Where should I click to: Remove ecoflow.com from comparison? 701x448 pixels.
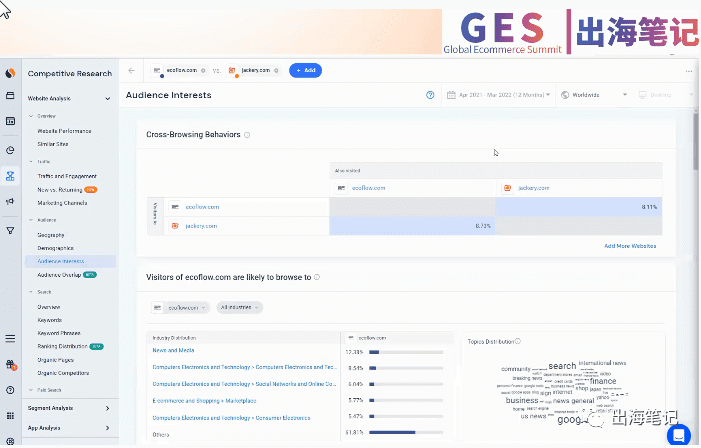point(203,71)
